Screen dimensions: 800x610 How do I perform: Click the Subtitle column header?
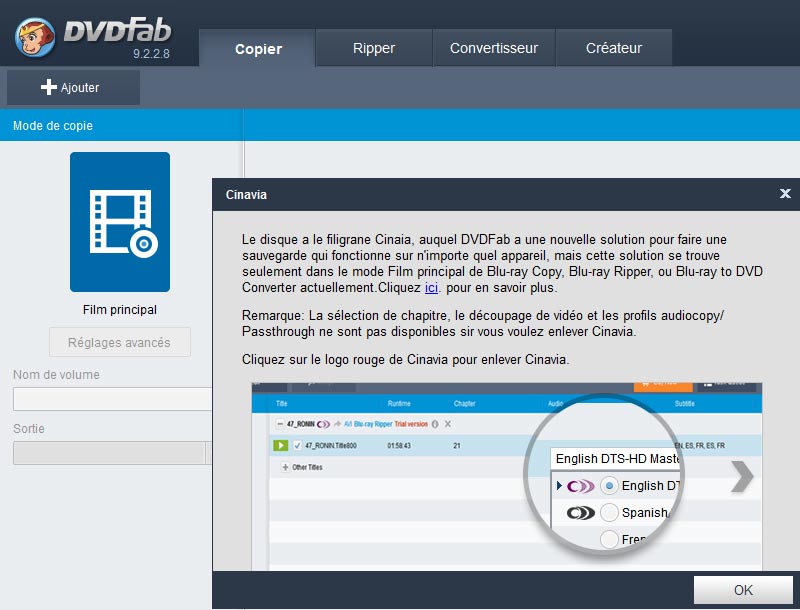tap(684, 403)
